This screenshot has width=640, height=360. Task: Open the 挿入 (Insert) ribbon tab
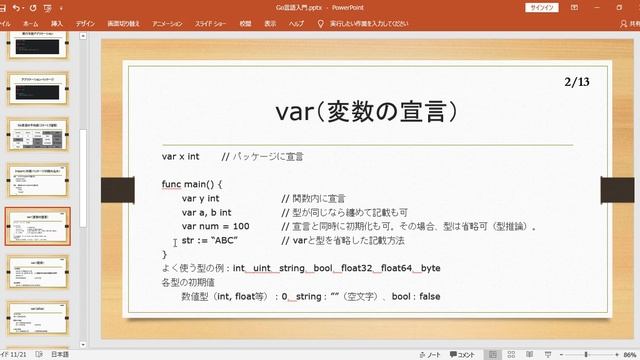click(57, 24)
